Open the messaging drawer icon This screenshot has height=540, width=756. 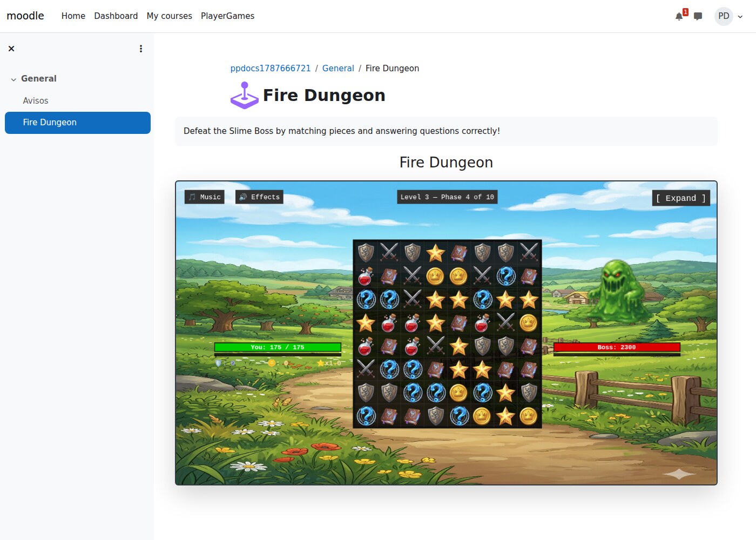pos(698,16)
